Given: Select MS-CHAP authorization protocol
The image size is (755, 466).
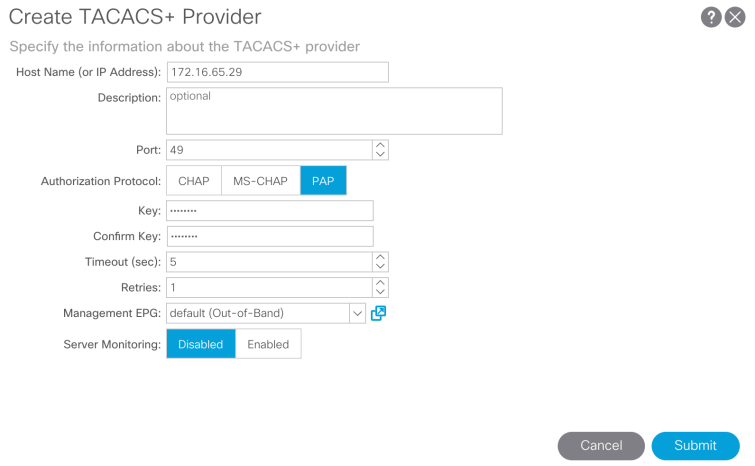Looking at the screenshot, I should [260, 181].
